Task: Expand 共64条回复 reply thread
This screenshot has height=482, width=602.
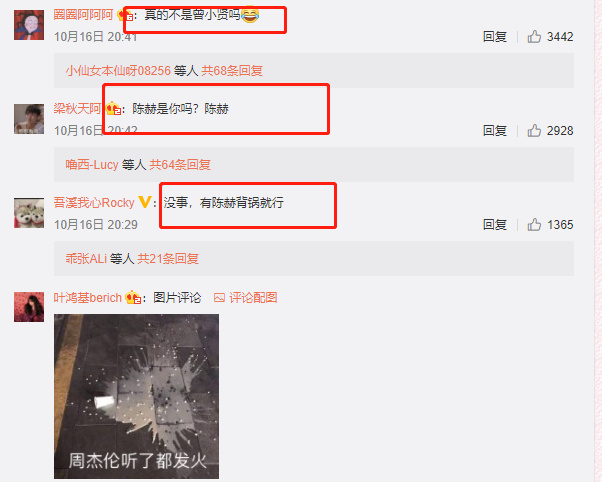Action: pos(180,165)
